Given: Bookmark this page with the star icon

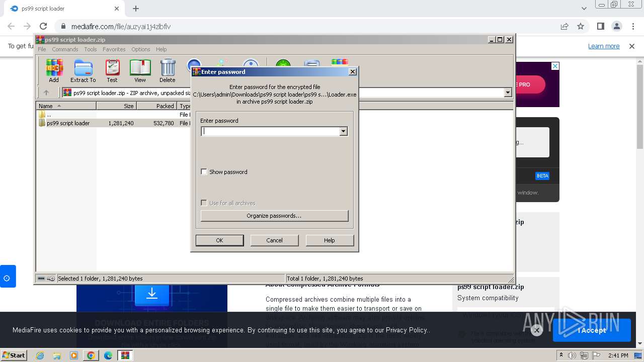Looking at the screenshot, I should point(581,26).
